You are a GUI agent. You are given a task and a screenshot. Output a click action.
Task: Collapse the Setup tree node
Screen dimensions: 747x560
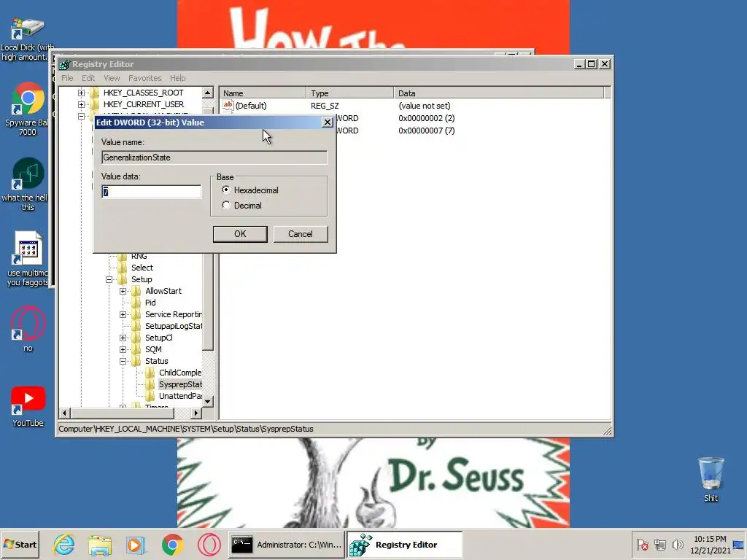[x=109, y=279]
